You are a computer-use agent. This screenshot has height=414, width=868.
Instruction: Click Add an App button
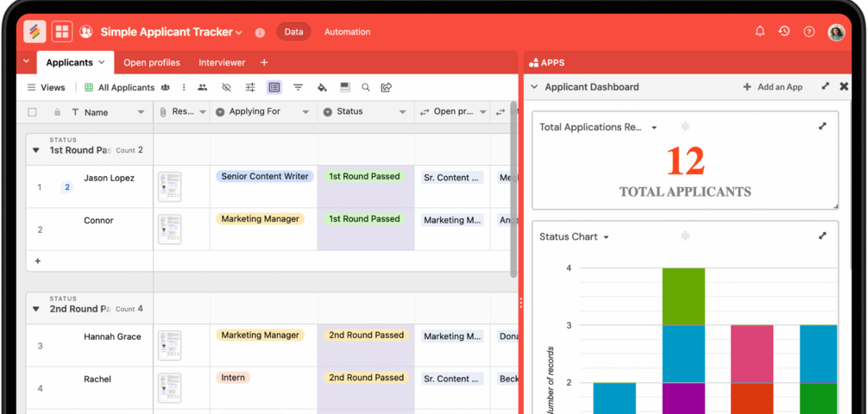click(x=772, y=87)
